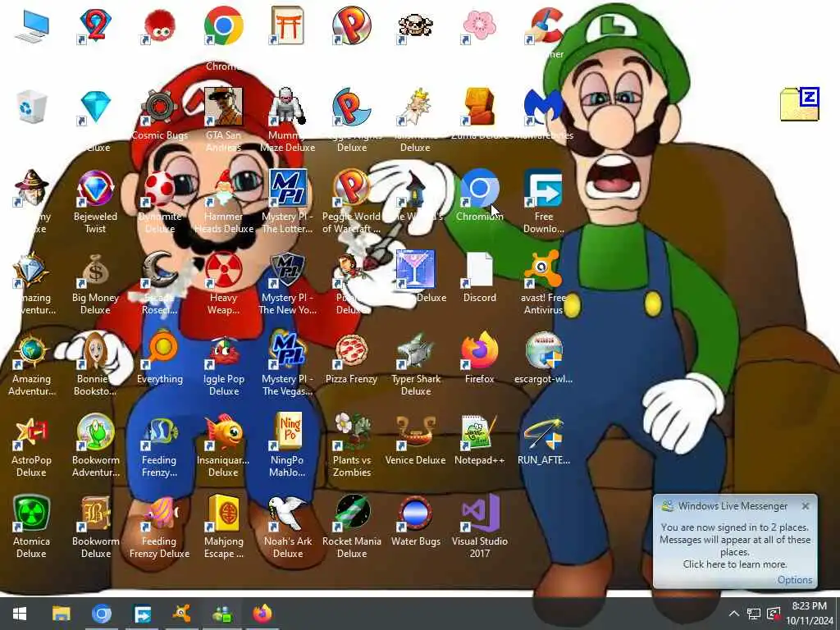The width and height of the screenshot is (840, 630).
Task: Switch to Chromium on the taskbar
Action: (102, 614)
